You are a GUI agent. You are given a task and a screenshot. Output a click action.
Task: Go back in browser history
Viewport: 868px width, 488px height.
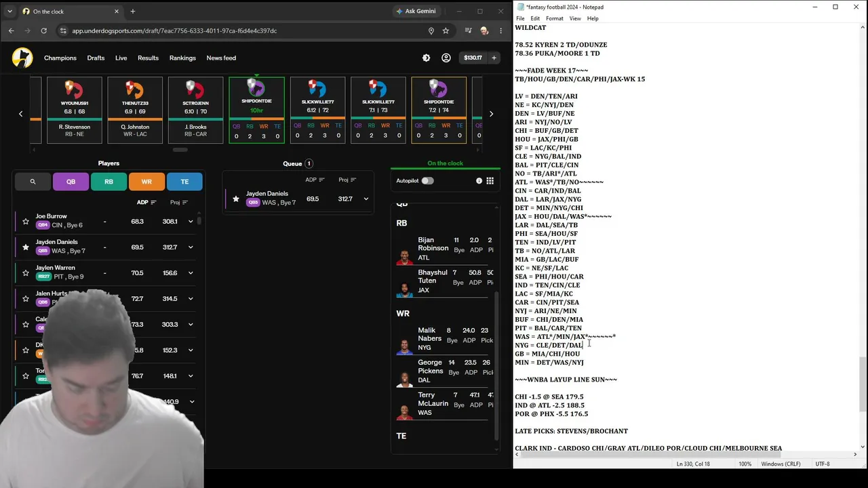pyautogui.click(x=12, y=30)
